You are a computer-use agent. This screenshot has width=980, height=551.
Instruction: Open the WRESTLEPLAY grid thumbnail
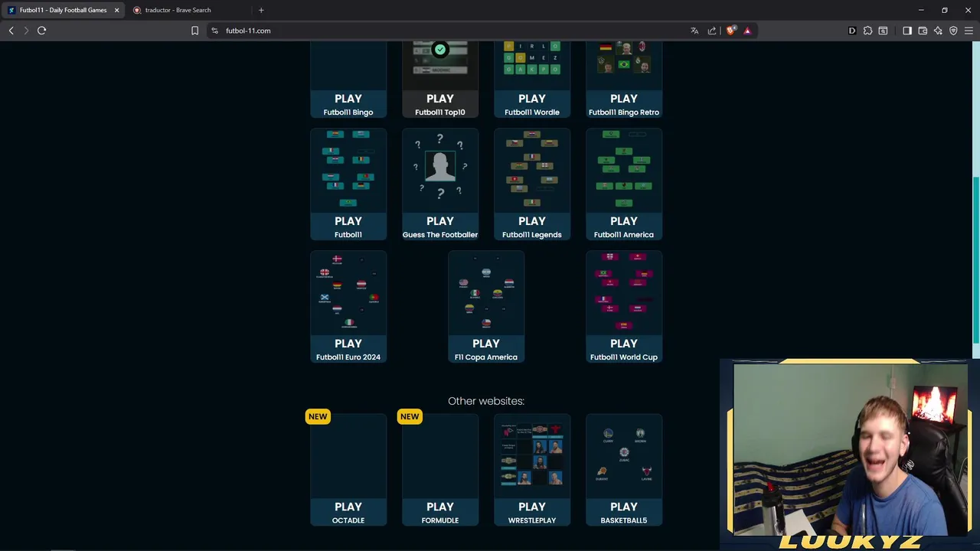tap(532, 455)
